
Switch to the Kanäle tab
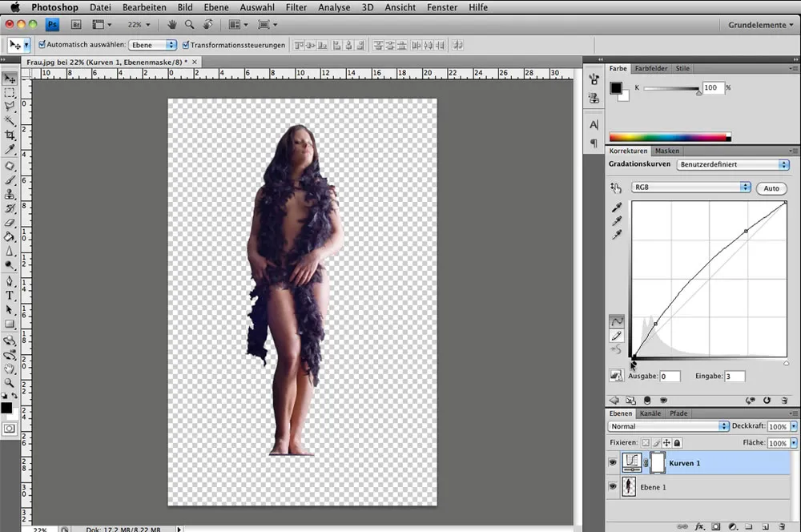650,413
